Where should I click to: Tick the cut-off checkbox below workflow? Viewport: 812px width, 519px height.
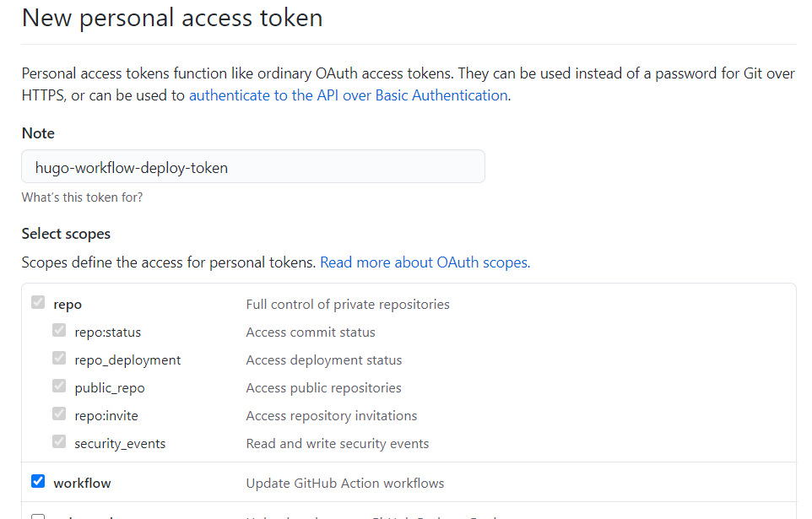(38, 516)
